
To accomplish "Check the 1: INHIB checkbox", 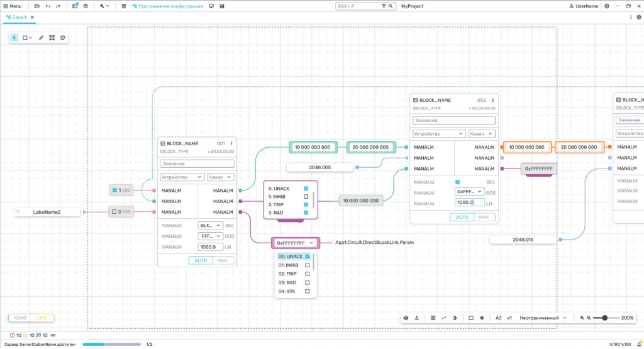I will (306, 197).
